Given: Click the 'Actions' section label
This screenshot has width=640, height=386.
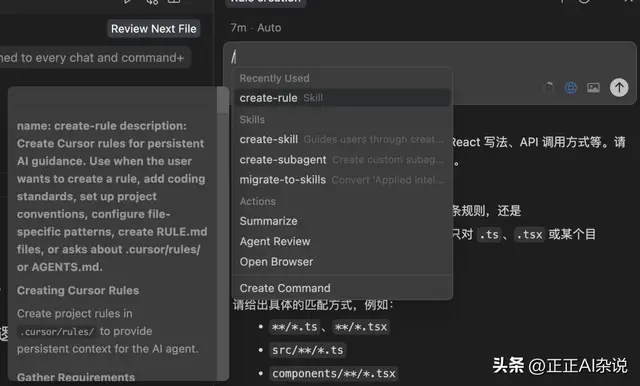Looking at the screenshot, I should tap(258, 202).
